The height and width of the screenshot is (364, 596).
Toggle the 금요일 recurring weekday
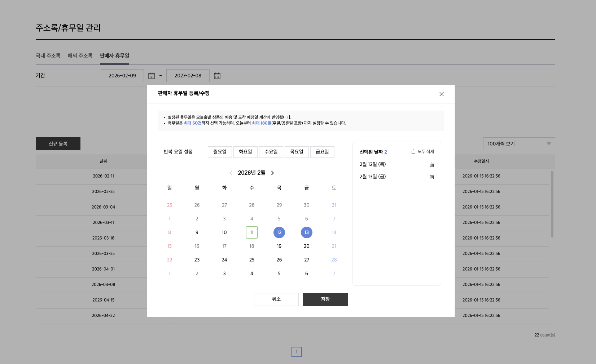point(322,152)
